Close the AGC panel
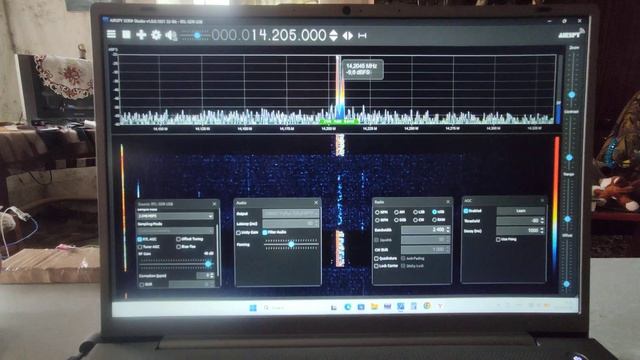 click(x=542, y=200)
